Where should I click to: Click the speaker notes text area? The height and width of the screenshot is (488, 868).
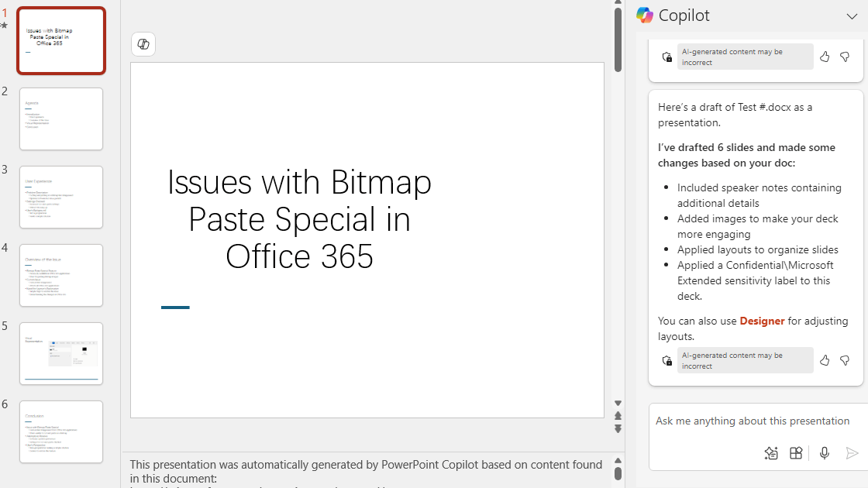(x=366, y=472)
